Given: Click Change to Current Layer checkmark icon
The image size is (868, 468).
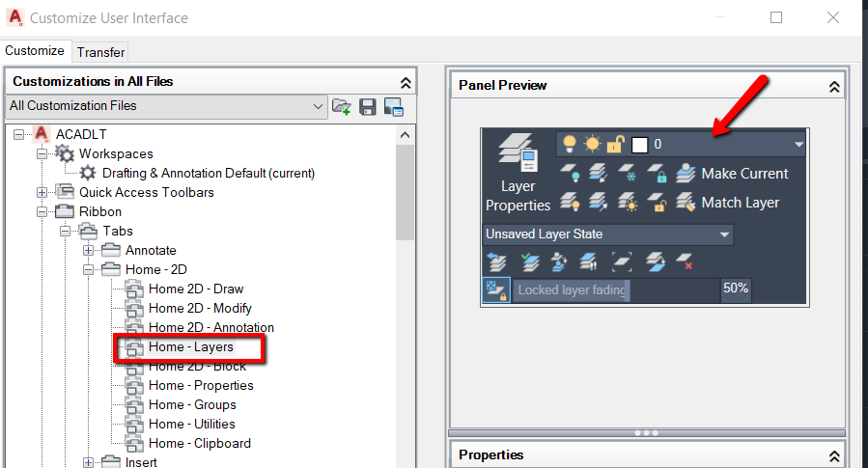Looking at the screenshot, I should (x=530, y=262).
